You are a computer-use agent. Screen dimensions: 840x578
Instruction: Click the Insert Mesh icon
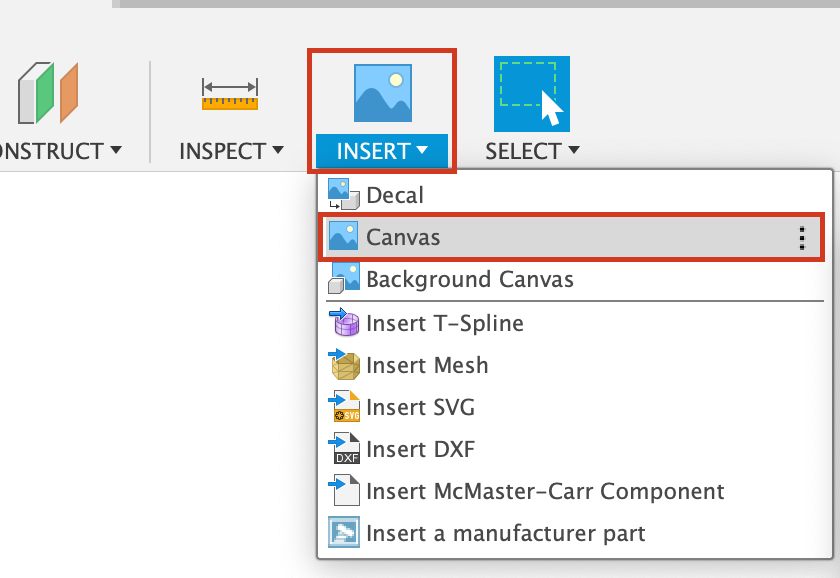click(x=344, y=365)
